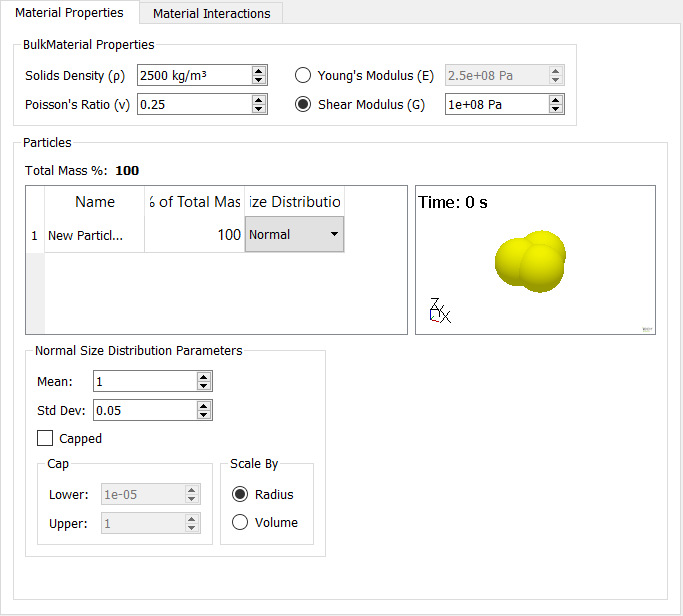The height and width of the screenshot is (616, 683).
Task: Select the Material Properties tab
Action: 70,13
